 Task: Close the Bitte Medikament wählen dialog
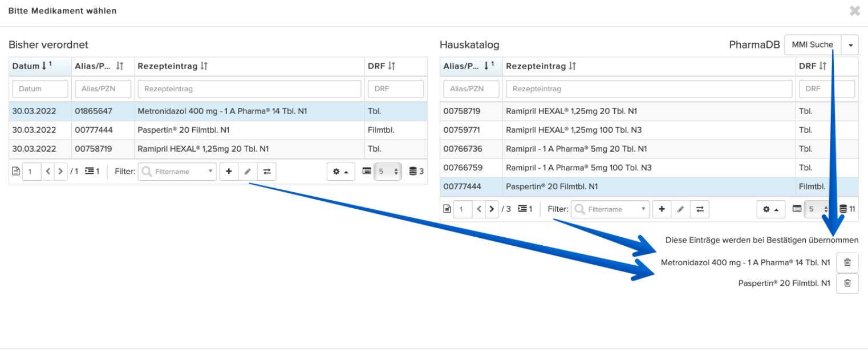point(854,11)
